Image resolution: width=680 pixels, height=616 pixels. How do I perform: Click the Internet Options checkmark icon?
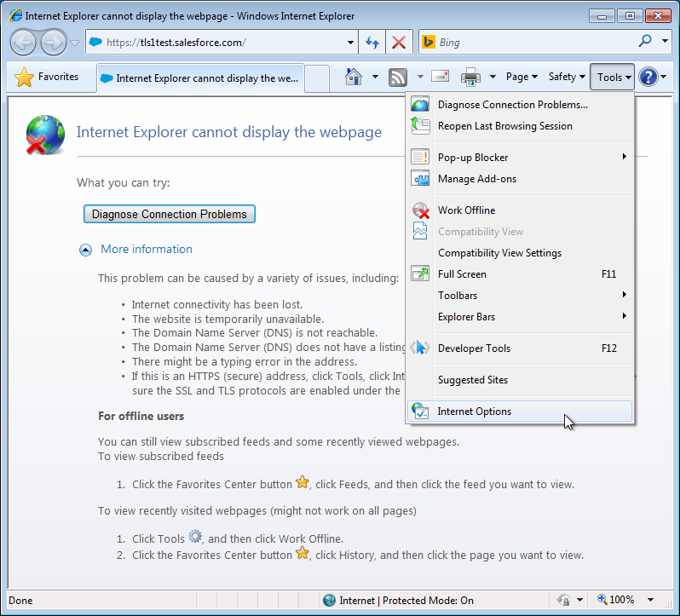[420, 411]
